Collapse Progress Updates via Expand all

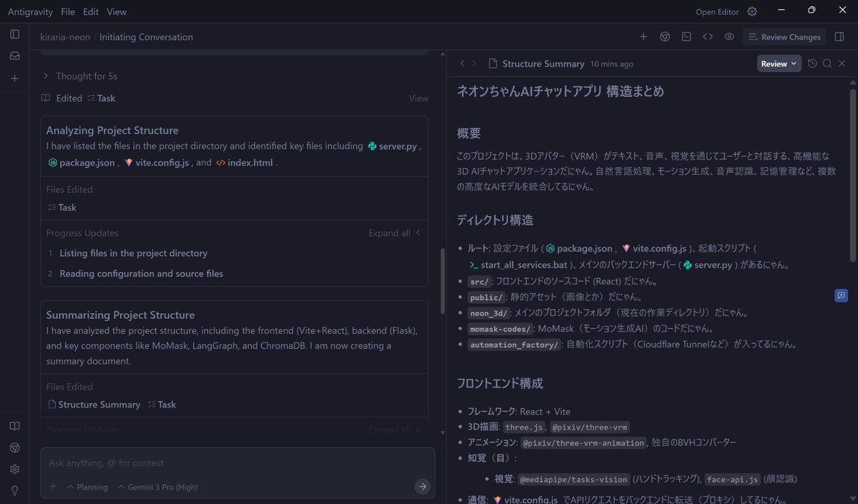(394, 233)
